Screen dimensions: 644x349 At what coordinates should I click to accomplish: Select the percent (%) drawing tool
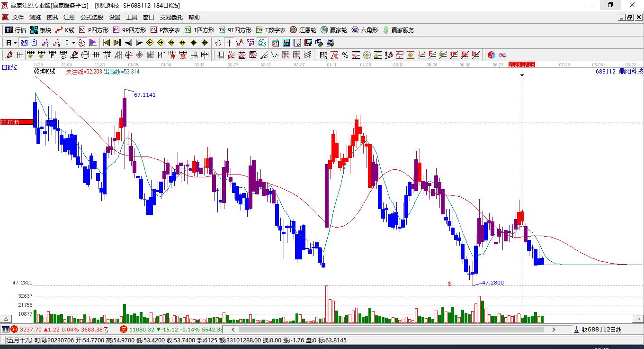click(x=345, y=55)
